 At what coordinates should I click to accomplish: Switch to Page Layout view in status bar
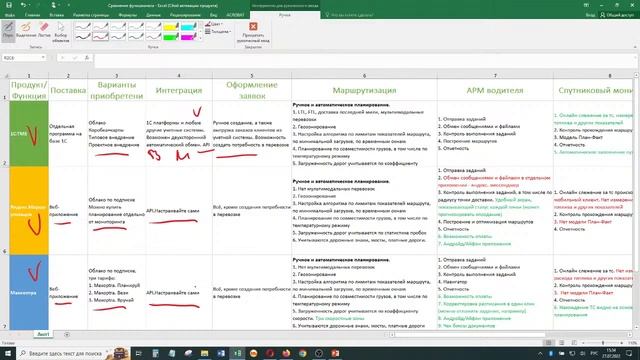pyautogui.click(x=562, y=343)
